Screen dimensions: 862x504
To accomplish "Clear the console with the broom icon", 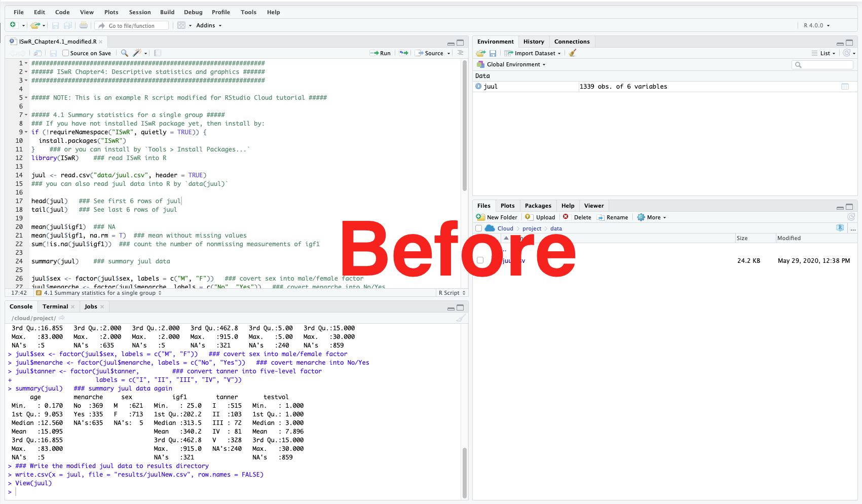I will (x=460, y=318).
